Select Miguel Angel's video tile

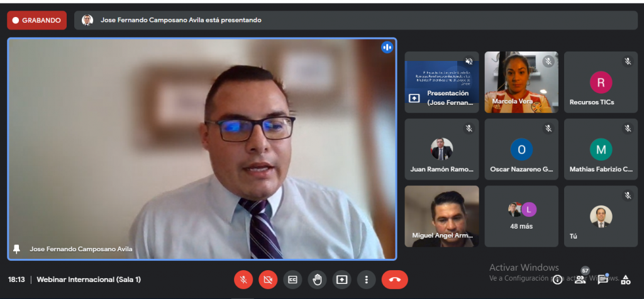[x=441, y=216]
